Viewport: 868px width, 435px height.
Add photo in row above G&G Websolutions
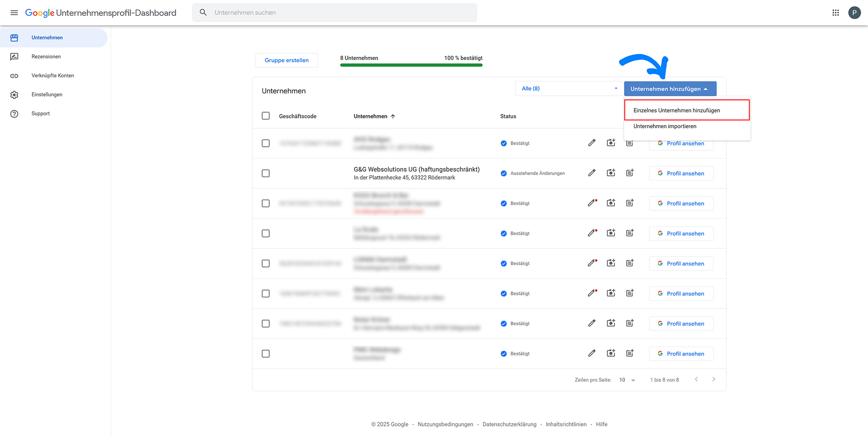pyautogui.click(x=611, y=143)
